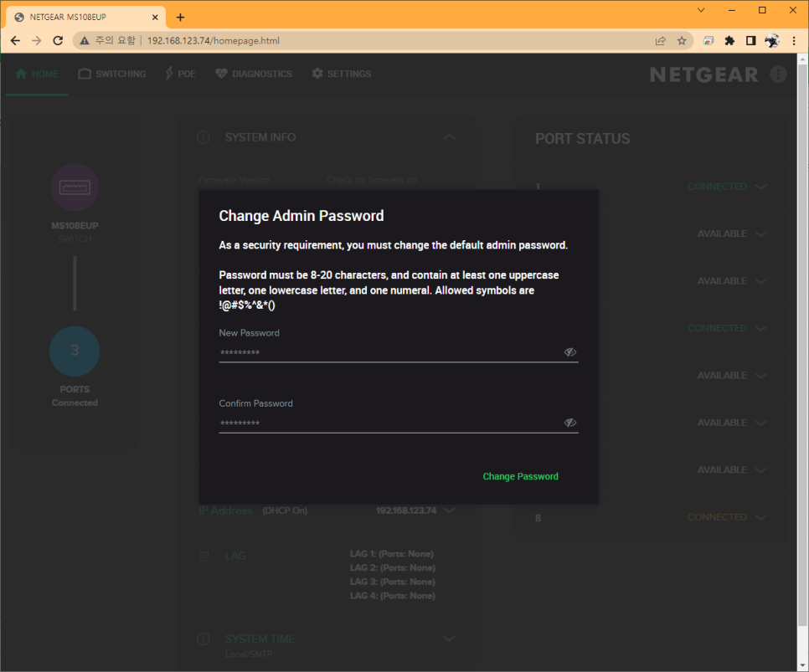809x672 pixels.
Task: Open the Chrome three-dot menu
Action: pos(794,41)
